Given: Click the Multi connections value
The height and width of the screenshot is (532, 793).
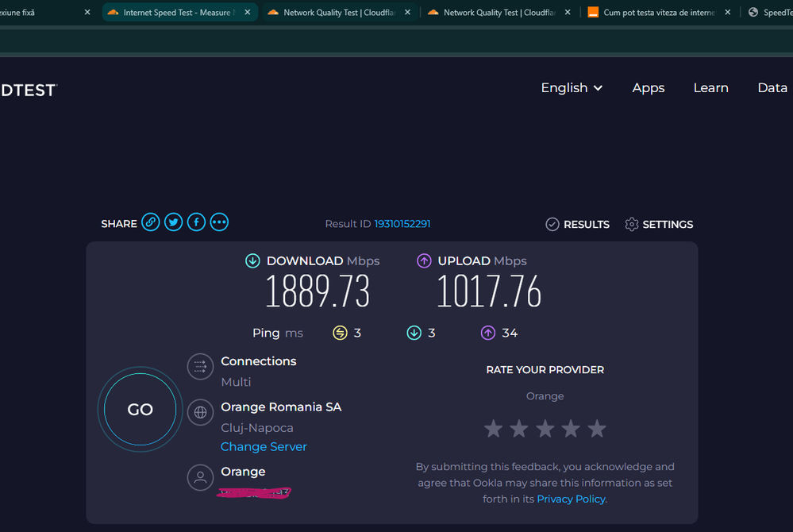Looking at the screenshot, I should click(x=236, y=382).
